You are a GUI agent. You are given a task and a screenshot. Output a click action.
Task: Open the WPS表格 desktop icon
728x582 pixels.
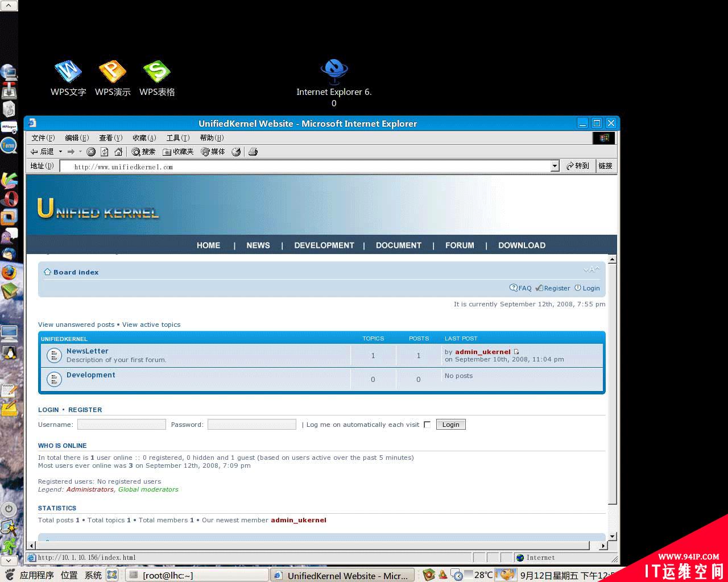pos(157,78)
